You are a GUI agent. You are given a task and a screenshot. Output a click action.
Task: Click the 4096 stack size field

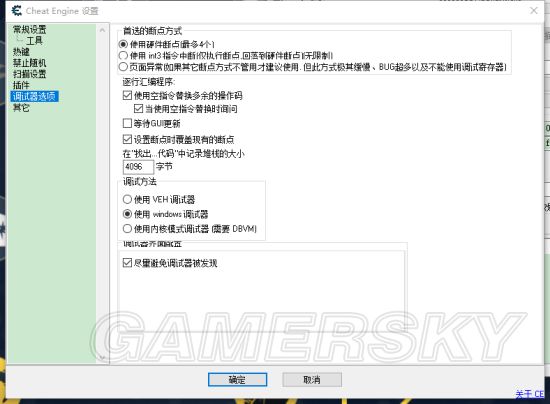point(138,167)
